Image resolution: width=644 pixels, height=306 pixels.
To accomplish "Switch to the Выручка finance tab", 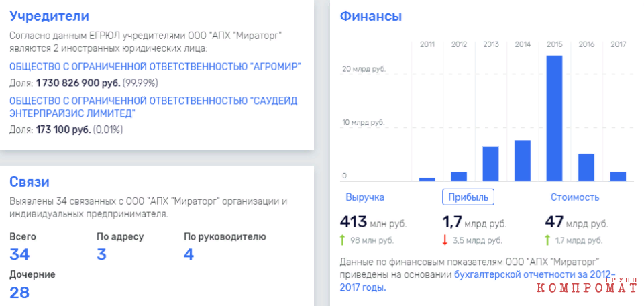I will (365, 197).
